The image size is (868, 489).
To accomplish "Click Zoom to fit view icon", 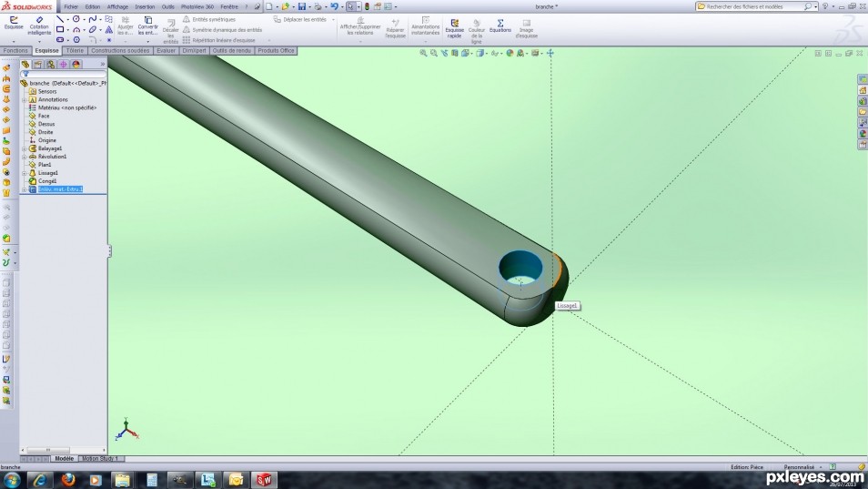I will pyautogui.click(x=423, y=53).
